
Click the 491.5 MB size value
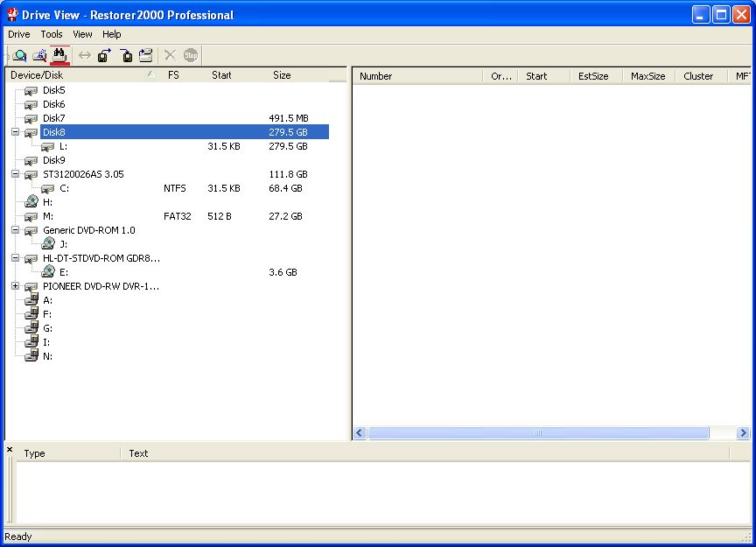pos(289,118)
